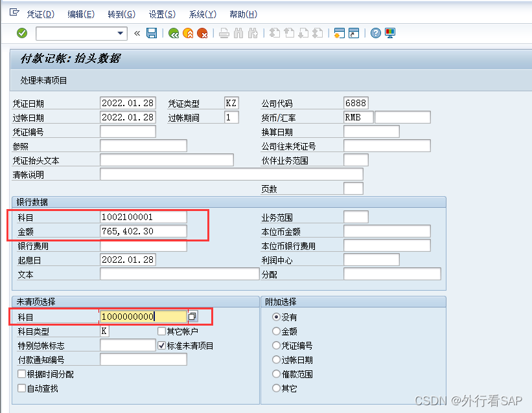This screenshot has width=532, height=413.
Task: Select the 其它 radio button
Action: point(276,388)
